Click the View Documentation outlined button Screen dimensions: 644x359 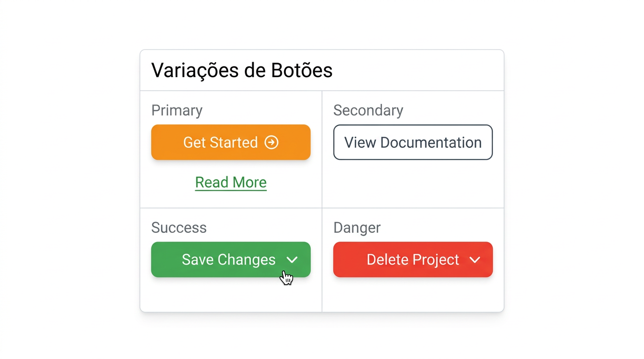(x=412, y=142)
